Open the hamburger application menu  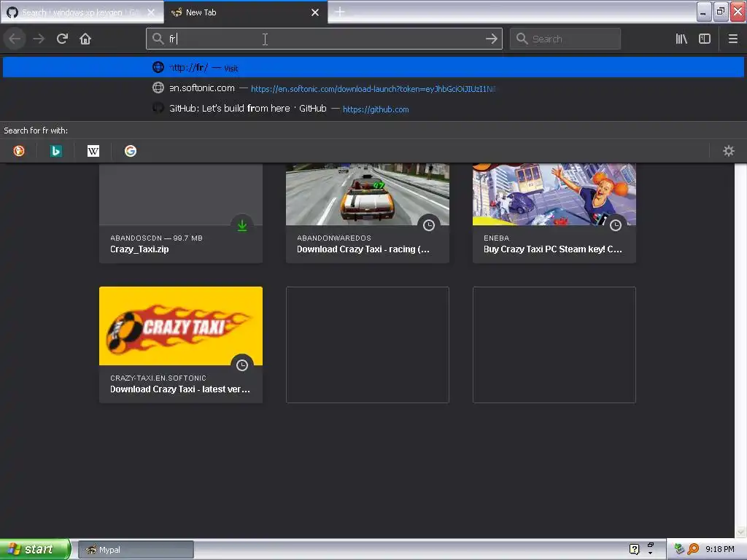pyautogui.click(x=733, y=39)
